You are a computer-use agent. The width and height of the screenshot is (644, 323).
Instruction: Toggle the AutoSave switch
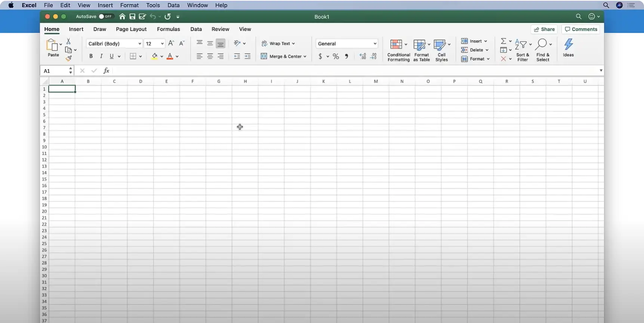pos(105,16)
